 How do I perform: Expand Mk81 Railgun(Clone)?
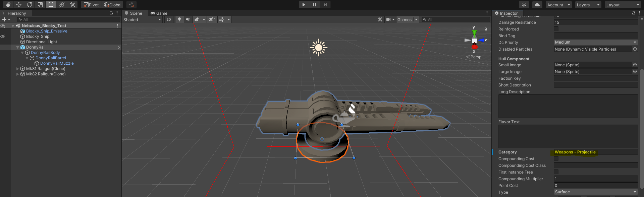18,69
